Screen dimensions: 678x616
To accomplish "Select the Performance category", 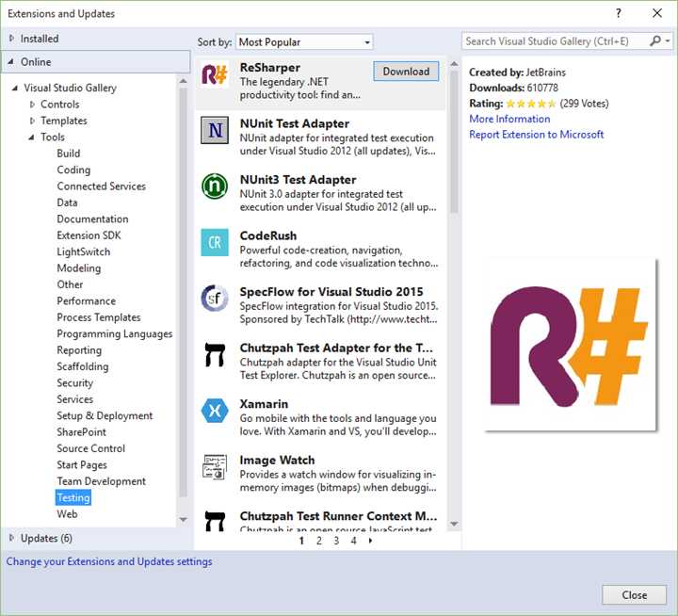I will tap(86, 301).
